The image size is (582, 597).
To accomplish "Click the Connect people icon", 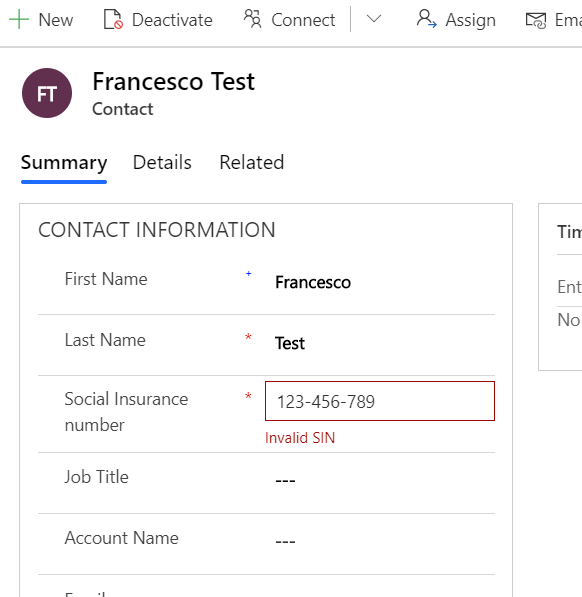I will tap(252, 19).
